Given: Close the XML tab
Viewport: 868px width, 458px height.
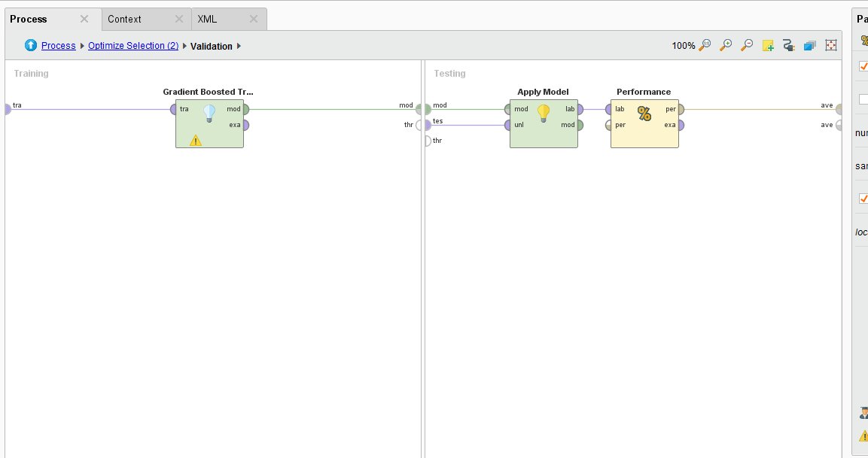Looking at the screenshot, I should click(x=254, y=19).
